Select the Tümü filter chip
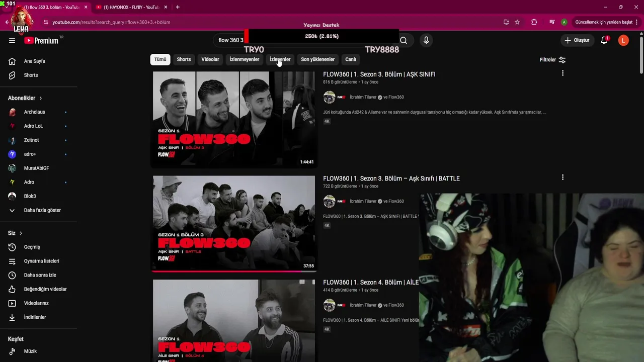The image size is (644, 362). (160, 59)
